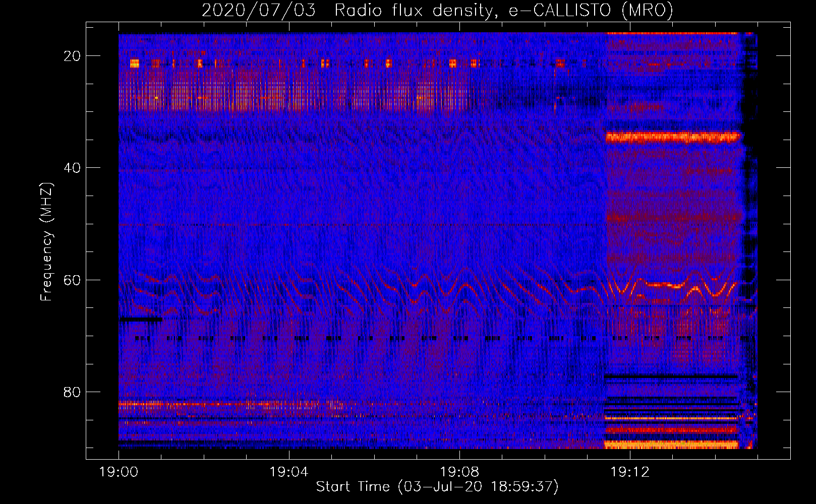Click the bright band near 35 MHz after 19:11
The width and height of the screenshot is (816, 504).
pyautogui.click(x=673, y=137)
